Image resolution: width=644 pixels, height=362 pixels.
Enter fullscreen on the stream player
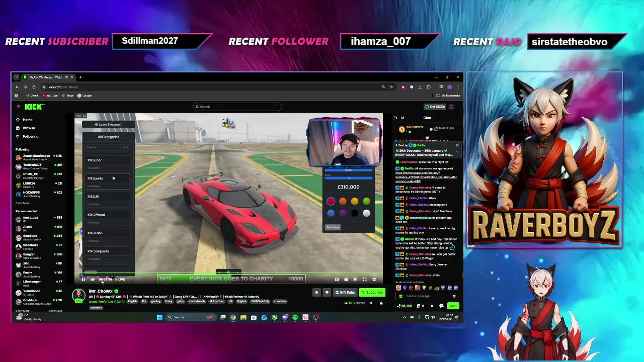365,280
